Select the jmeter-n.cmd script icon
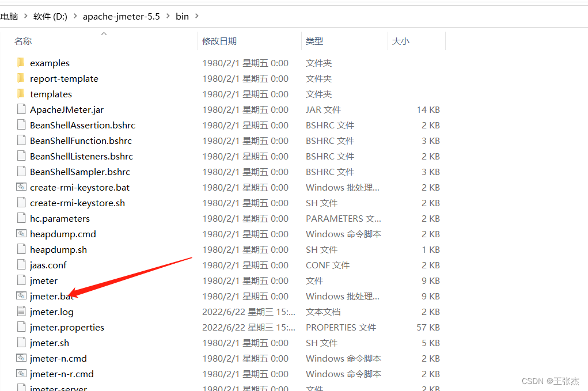588x391 pixels. click(x=21, y=358)
